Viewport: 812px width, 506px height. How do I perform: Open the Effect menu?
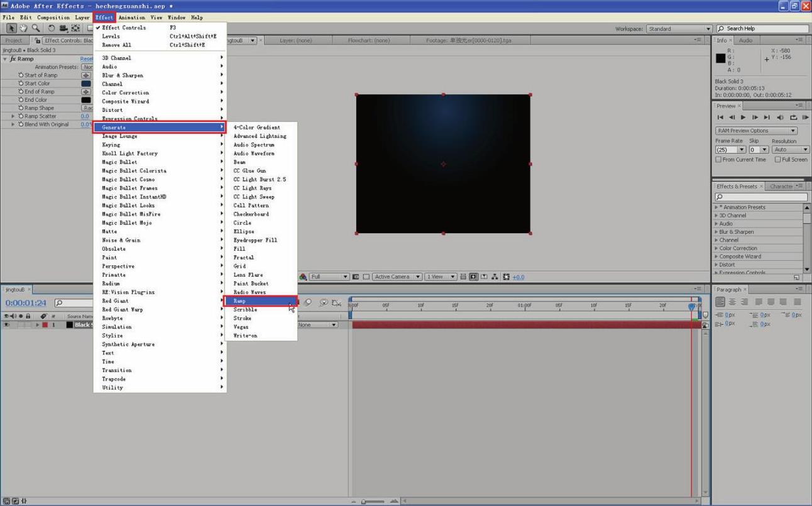(x=104, y=18)
